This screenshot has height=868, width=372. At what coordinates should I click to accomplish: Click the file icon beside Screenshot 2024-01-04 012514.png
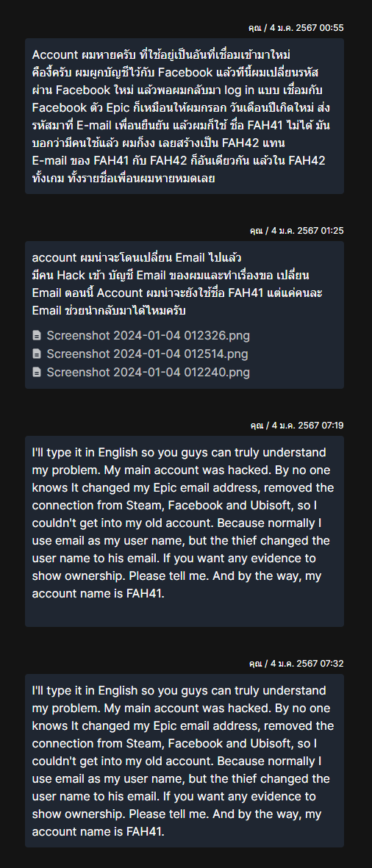point(37,354)
